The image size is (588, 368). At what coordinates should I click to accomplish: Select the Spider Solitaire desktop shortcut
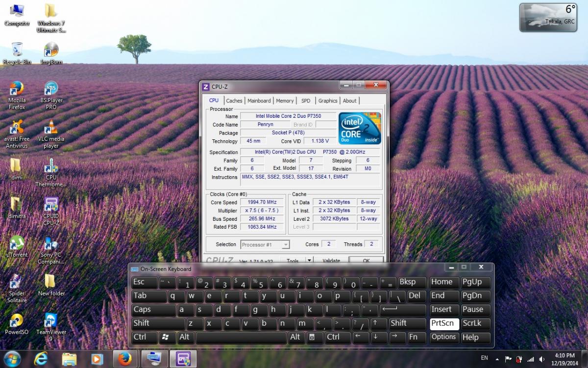coord(17,289)
